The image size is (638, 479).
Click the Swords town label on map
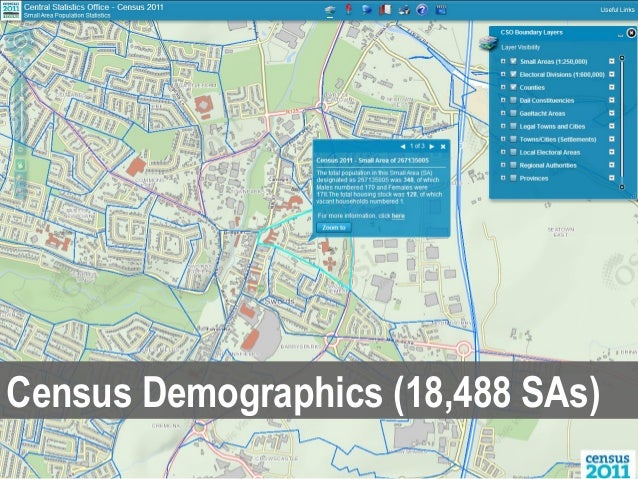280,302
